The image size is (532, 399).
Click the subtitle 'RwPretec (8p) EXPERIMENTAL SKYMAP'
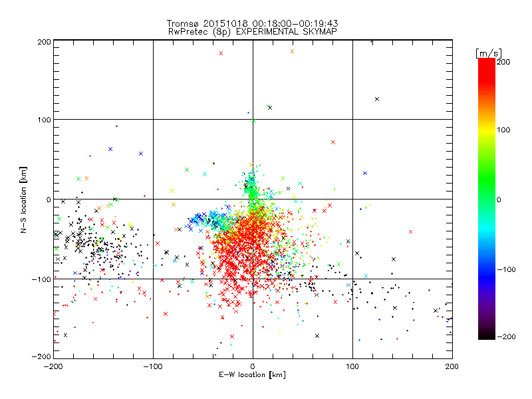coord(253,32)
